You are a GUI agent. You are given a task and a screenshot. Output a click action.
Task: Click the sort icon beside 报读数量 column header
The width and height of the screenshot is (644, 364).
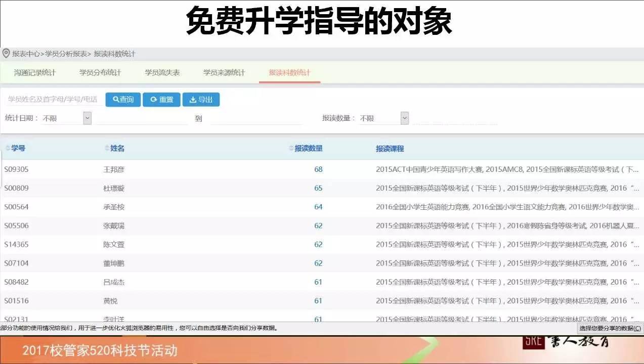[x=290, y=148]
